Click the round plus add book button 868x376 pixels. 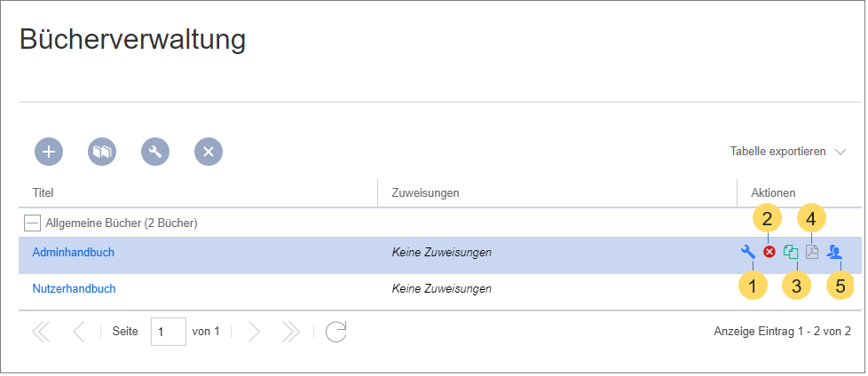pyautogui.click(x=49, y=152)
